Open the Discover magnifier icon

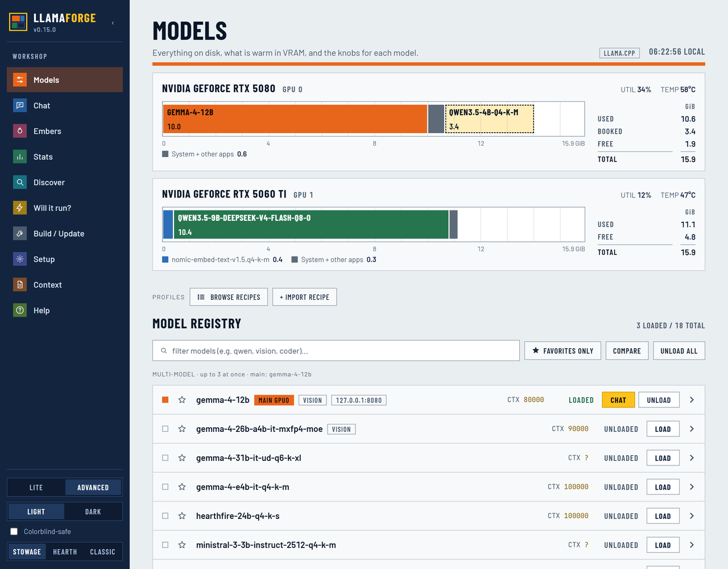pos(20,182)
